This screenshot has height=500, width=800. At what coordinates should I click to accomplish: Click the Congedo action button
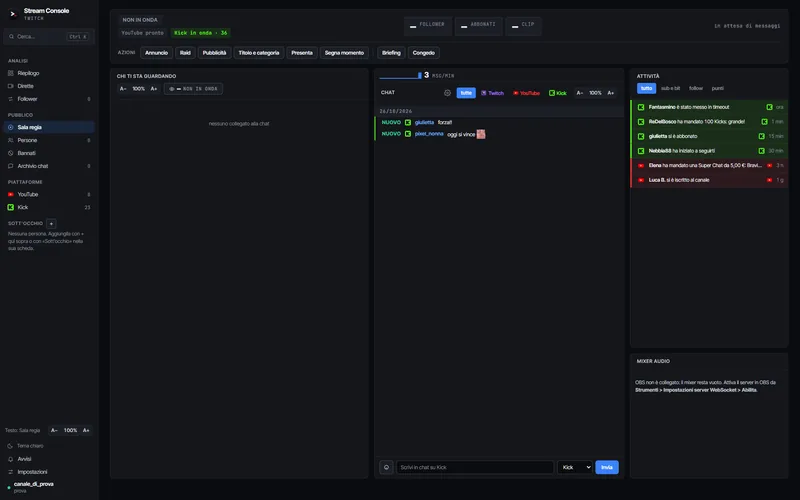(423, 53)
